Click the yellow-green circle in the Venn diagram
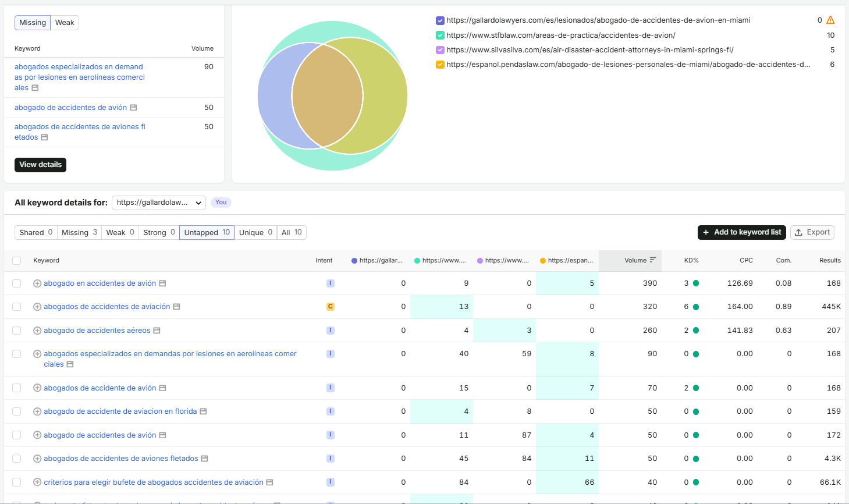Screen dimensions: 849x504 [x=385, y=96]
